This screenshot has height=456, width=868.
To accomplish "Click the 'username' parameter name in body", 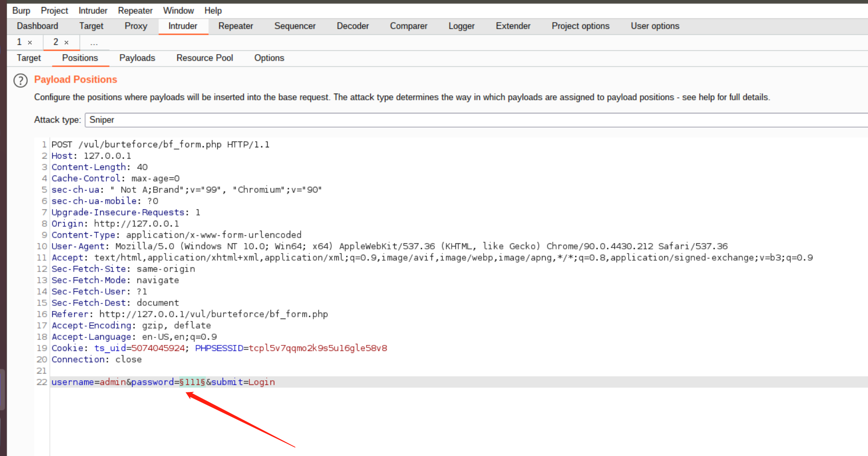I will click(73, 382).
